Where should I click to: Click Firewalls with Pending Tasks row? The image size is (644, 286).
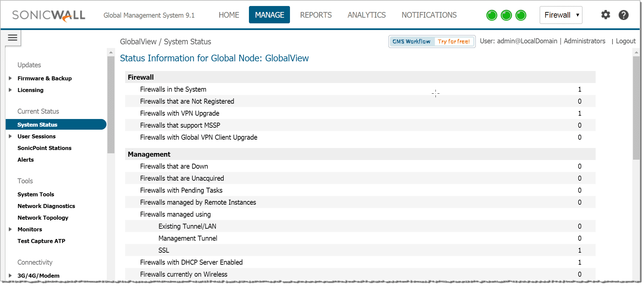click(360, 190)
